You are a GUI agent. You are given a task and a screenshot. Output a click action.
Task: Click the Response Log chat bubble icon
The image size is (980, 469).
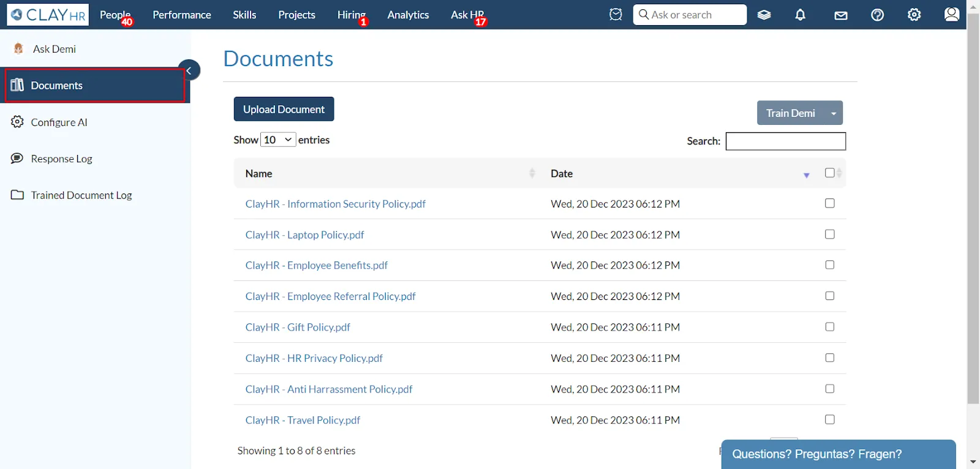(x=17, y=158)
